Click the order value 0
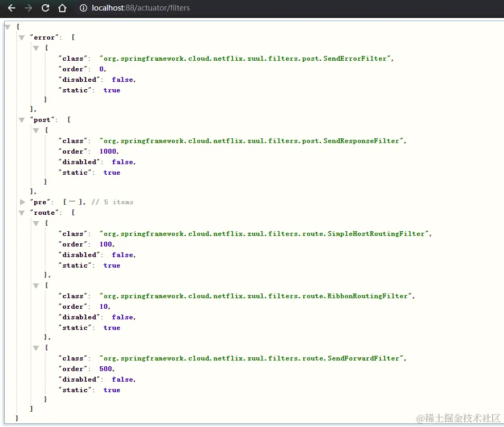Image resolution: width=504 pixels, height=427 pixels. tap(101, 69)
